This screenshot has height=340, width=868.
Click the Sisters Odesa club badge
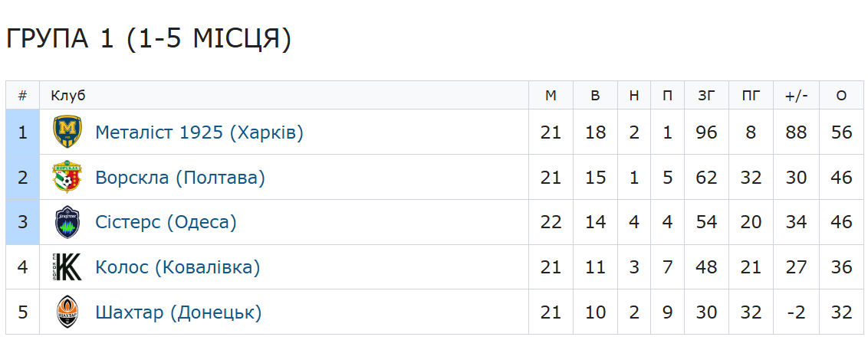pyautogui.click(x=67, y=223)
